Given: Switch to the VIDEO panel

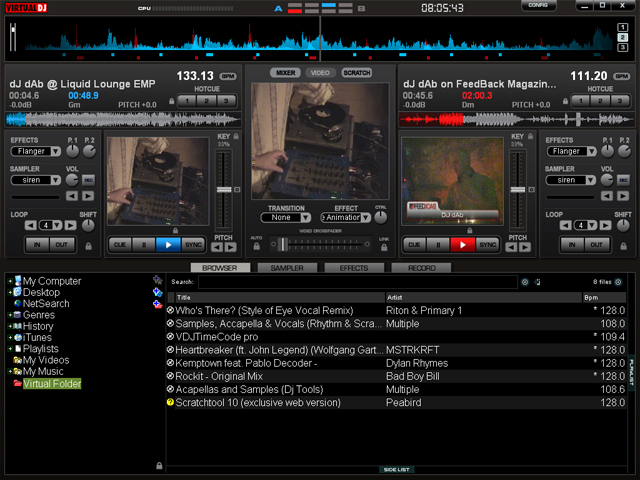Looking at the screenshot, I should pos(320,73).
